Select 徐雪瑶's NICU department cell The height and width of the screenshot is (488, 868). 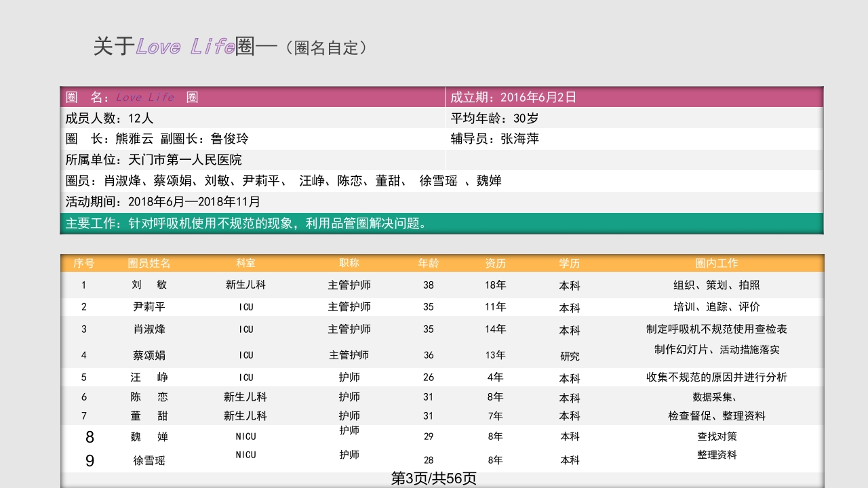pos(244,455)
